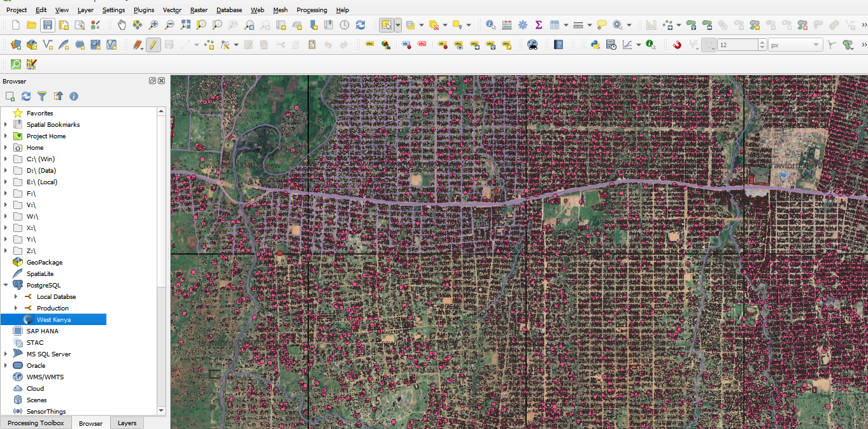The image size is (868, 429).
Task: Click the Paste Features clipboard icon
Action: click(312, 45)
